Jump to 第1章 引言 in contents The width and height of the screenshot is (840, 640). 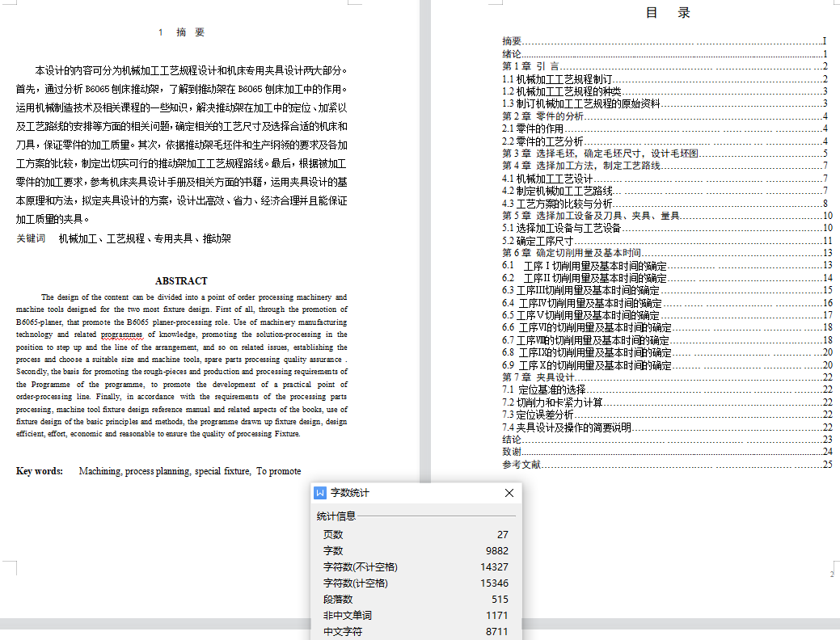(x=665, y=66)
